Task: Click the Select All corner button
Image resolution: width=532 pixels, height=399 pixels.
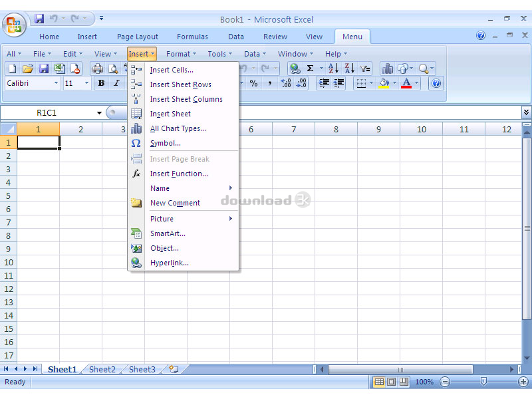Action: click(9, 129)
